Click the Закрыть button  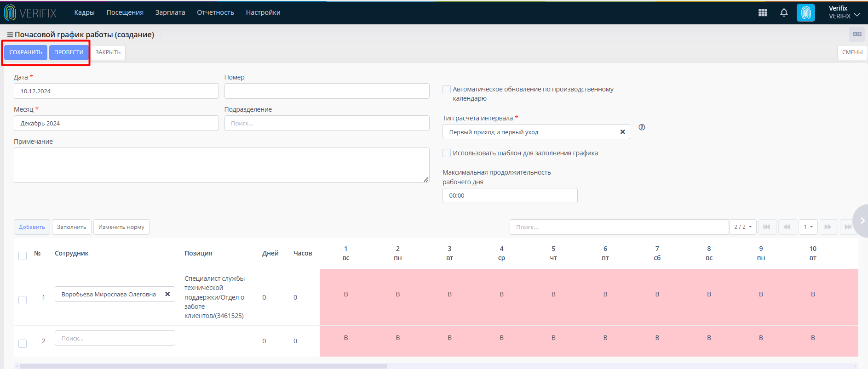[x=108, y=52]
